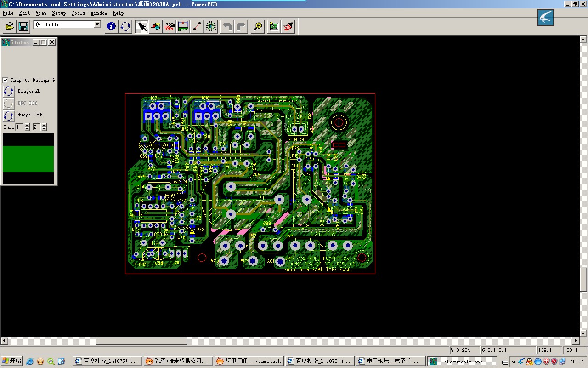Open the Drafting toolbox icon
This screenshot has width=588, height=368.
click(x=156, y=26)
